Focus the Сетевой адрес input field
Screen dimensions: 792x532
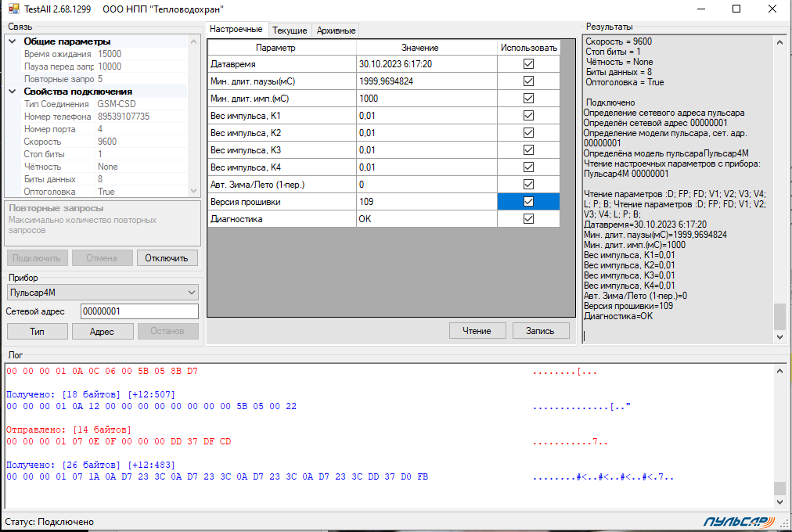(x=139, y=311)
